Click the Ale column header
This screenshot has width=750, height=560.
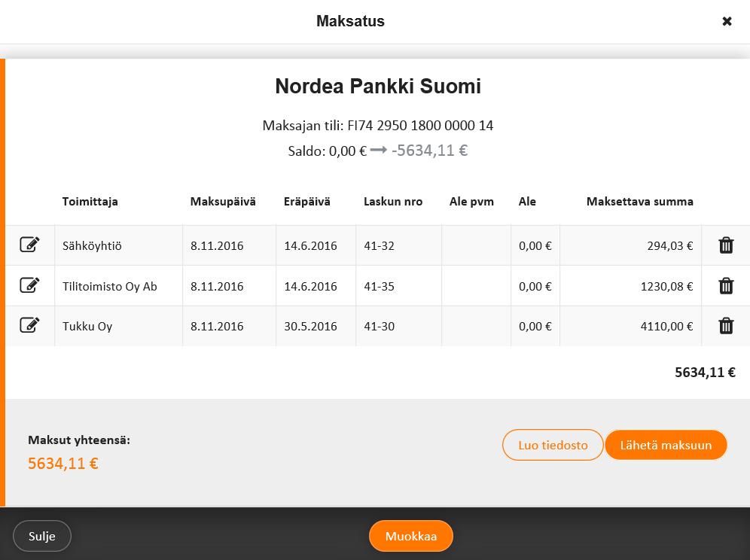point(527,201)
